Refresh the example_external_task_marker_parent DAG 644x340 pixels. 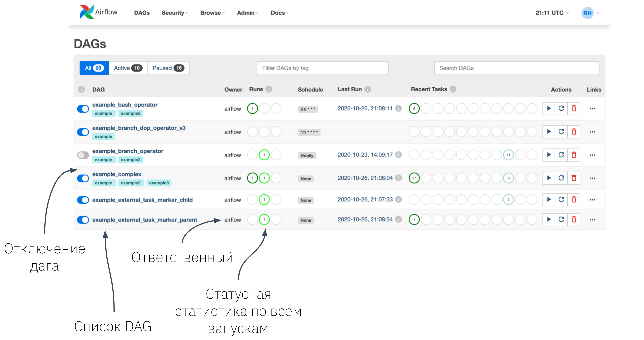(x=561, y=220)
